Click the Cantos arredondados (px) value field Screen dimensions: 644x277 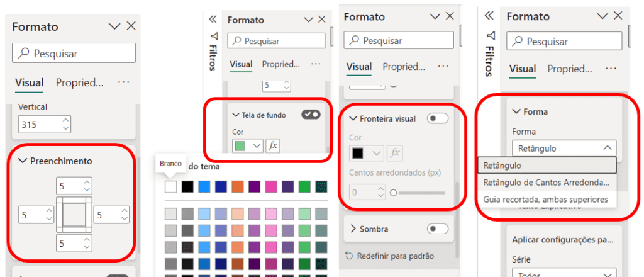(367, 192)
